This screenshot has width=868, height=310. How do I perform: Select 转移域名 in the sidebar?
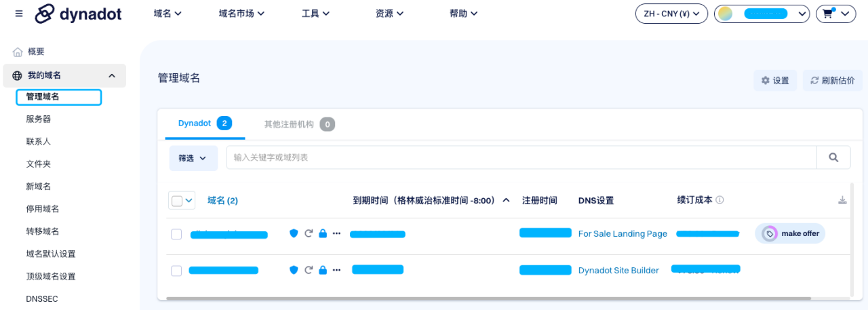click(x=43, y=231)
